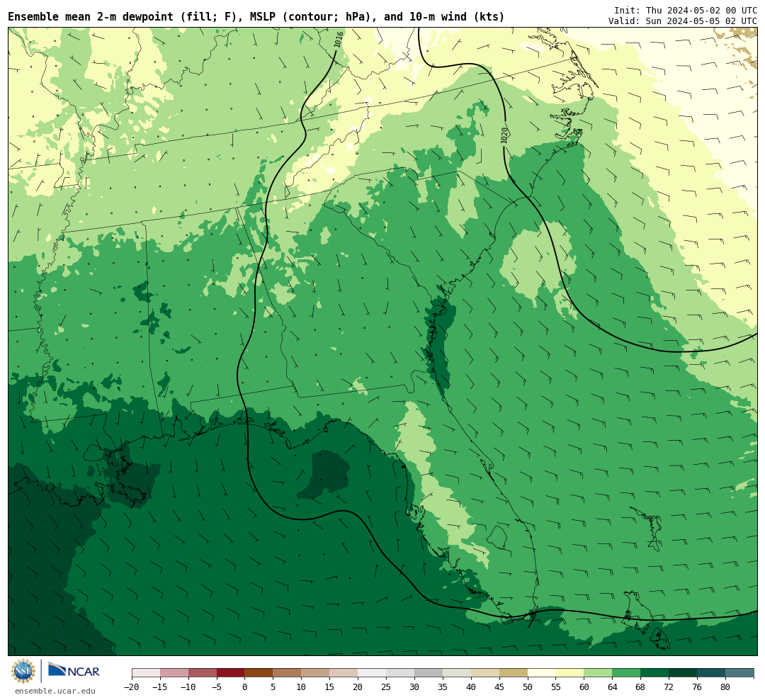Screen dimensions: 765x700
Task: Click the 35 to 40 colorbar swatch
Action: coord(457,673)
